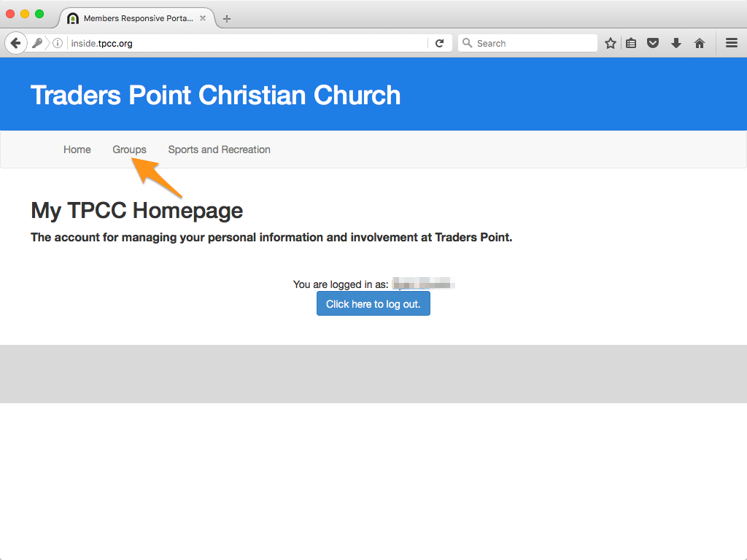Screen dimensions: 747x560
Task: Open the Home navigation link
Action: tap(77, 149)
